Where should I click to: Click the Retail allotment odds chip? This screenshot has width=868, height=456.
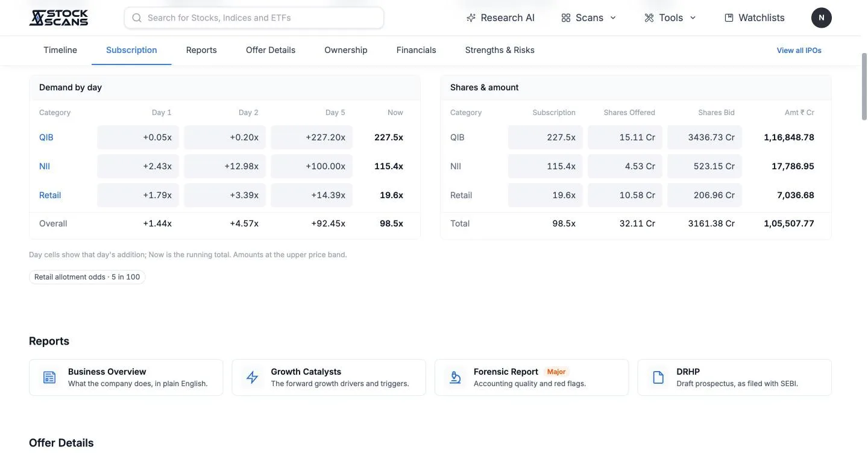[x=87, y=277]
